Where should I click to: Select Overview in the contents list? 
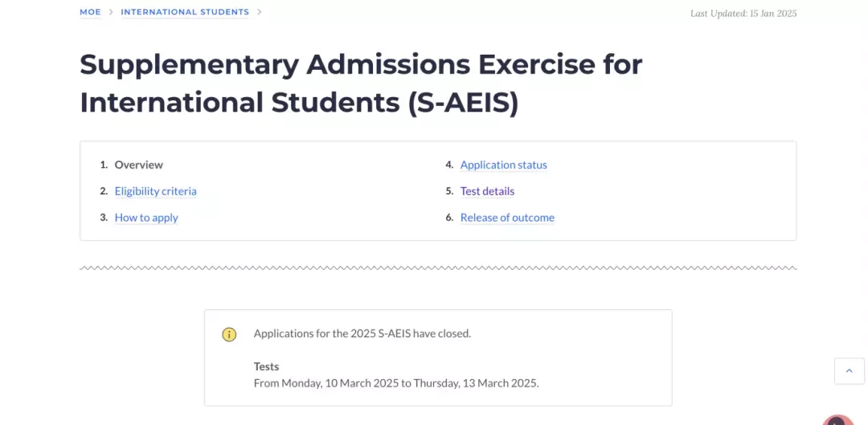pyautogui.click(x=139, y=165)
